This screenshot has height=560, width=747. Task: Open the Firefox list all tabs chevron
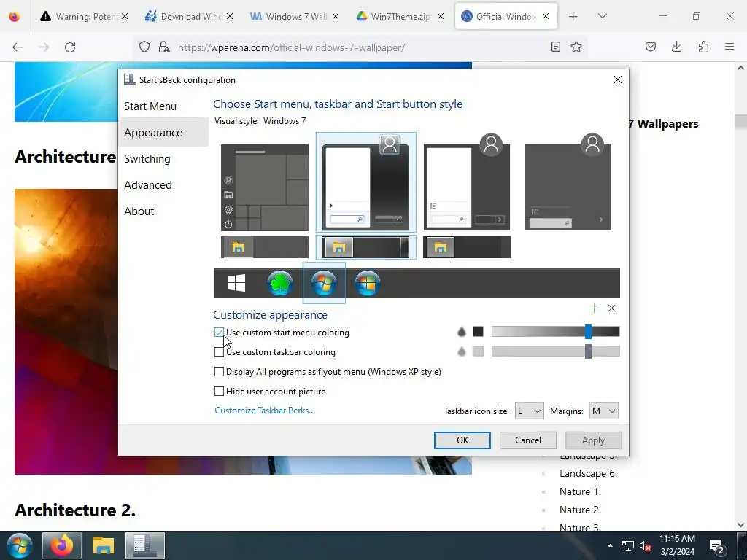pyautogui.click(x=602, y=16)
